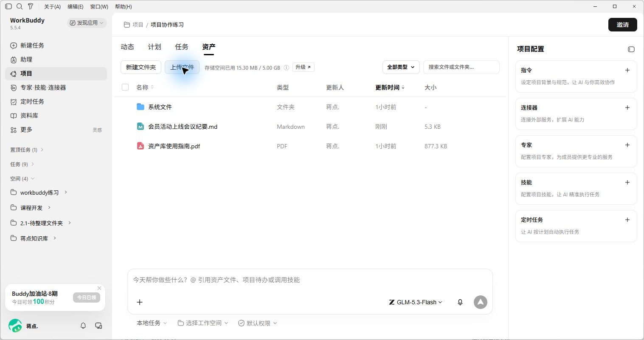Open the notifications bell icon
This screenshot has width=644, height=340.
click(x=83, y=326)
